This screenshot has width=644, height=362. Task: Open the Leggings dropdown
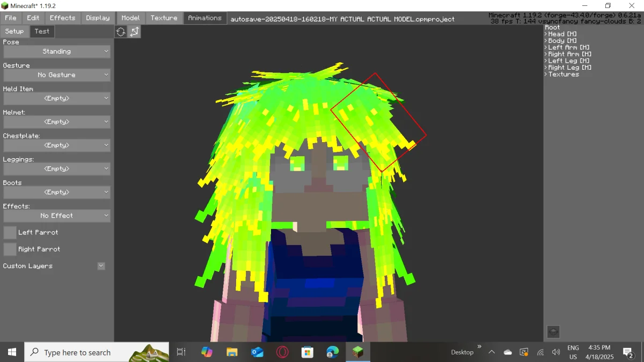(x=57, y=169)
